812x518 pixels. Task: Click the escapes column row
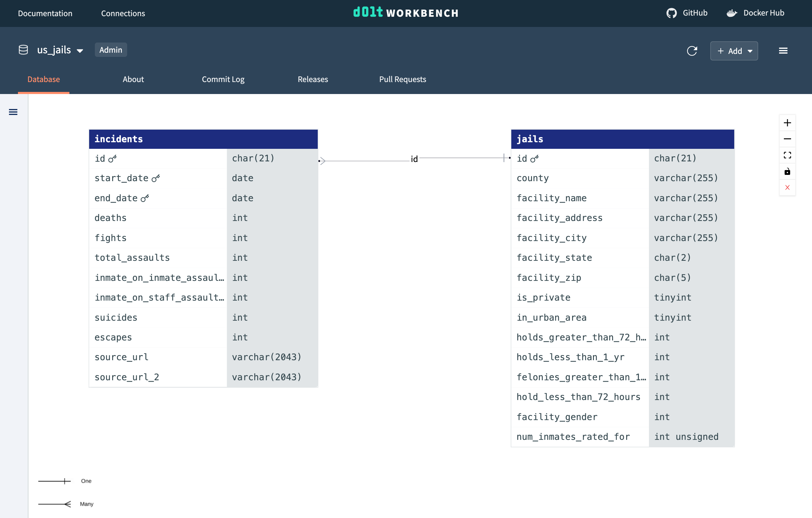coord(203,337)
